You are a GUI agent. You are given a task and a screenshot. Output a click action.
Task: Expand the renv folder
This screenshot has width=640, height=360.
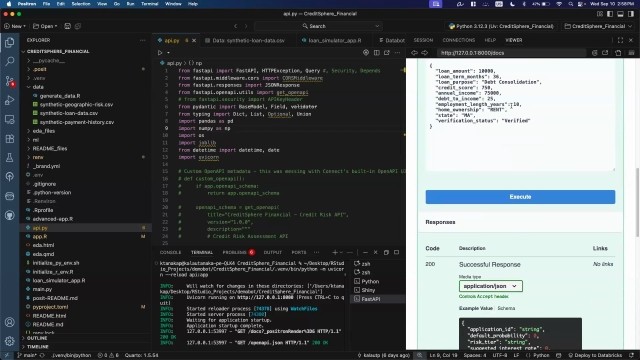click(x=86, y=157)
